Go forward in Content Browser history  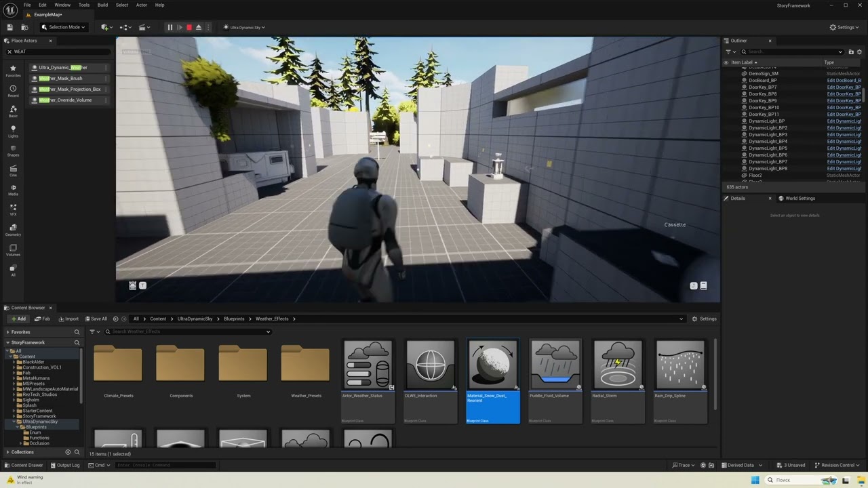click(x=124, y=319)
